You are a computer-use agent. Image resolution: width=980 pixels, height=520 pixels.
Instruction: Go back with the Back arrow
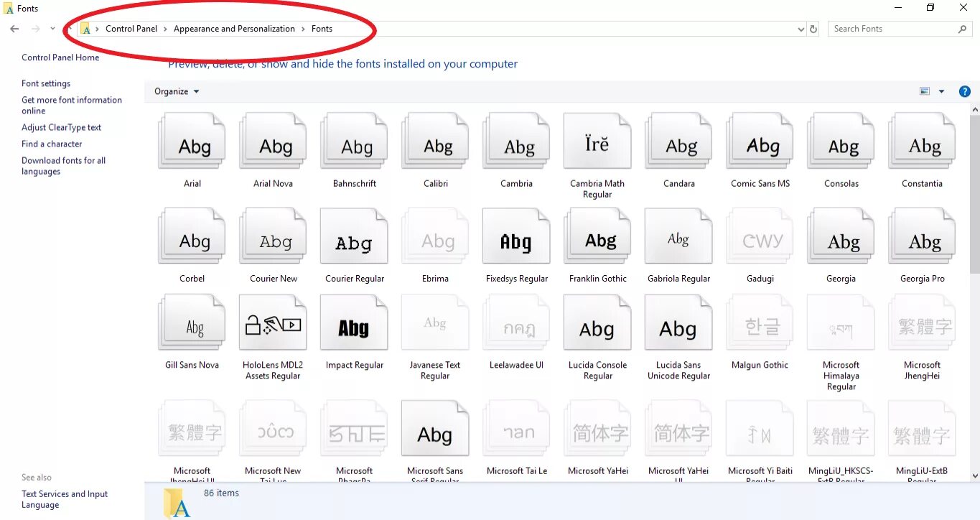[14, 29]
